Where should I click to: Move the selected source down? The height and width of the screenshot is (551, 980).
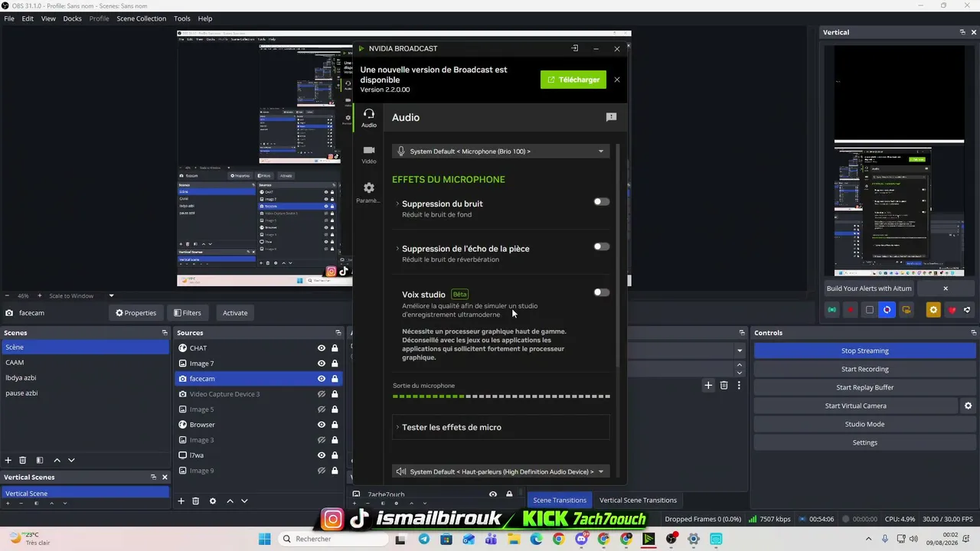[x=244, y=501]
